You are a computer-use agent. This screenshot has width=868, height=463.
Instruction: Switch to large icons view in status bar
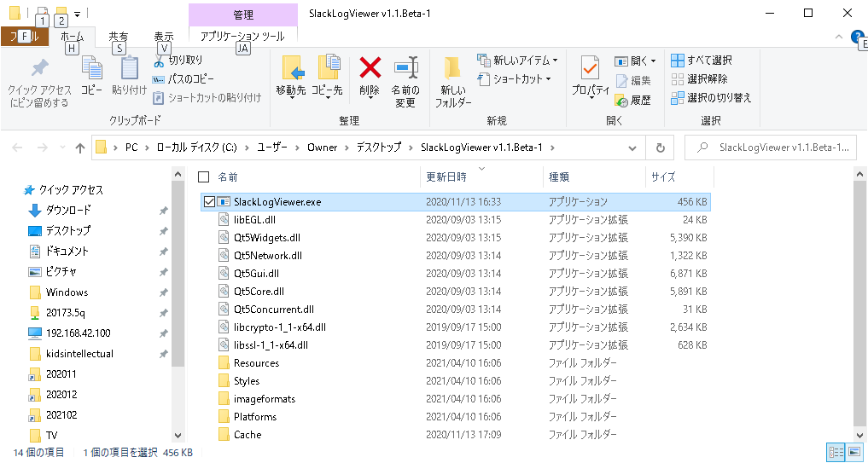(854, 452)
